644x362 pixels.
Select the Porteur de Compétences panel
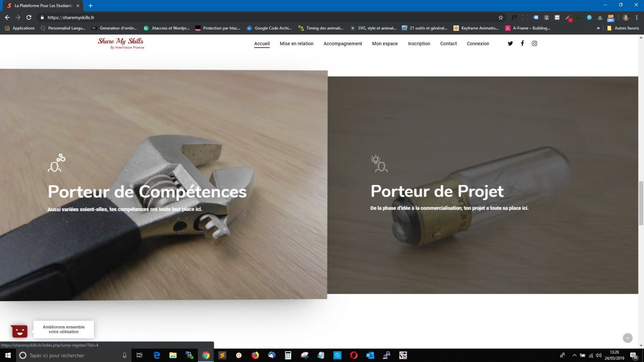pos(163,184)
